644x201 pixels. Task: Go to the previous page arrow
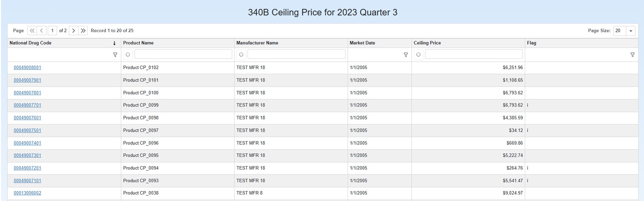coord(42,31)
